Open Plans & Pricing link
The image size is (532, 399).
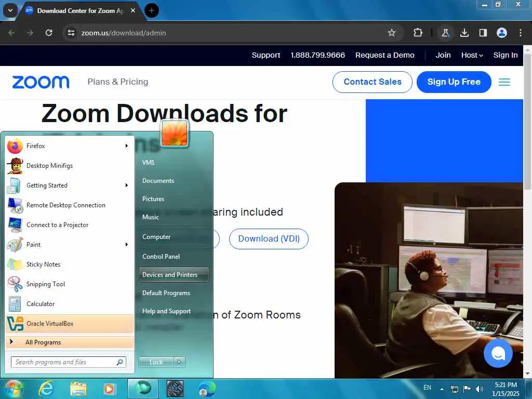point(118,82)
